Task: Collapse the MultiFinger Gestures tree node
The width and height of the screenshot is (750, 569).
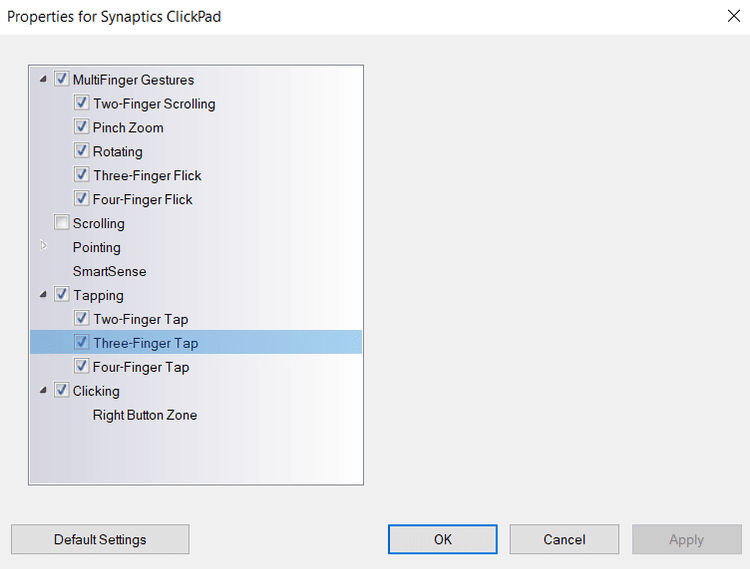Action: 43,79
